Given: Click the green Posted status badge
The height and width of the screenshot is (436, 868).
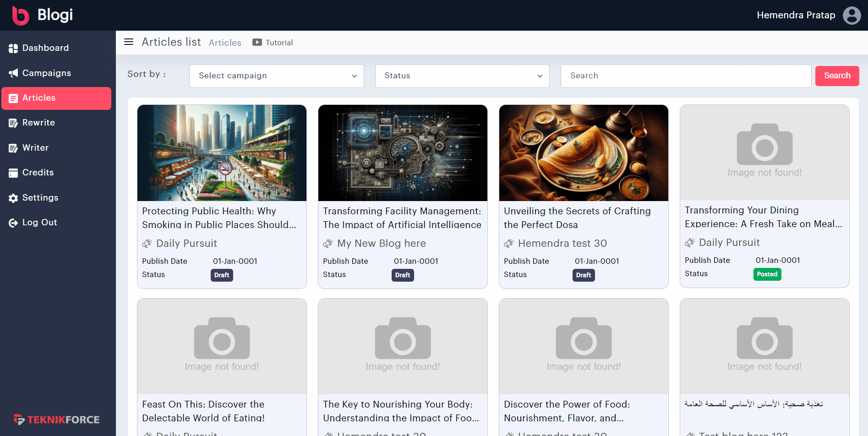Looking at the screenshot, I should click(767, 274).
